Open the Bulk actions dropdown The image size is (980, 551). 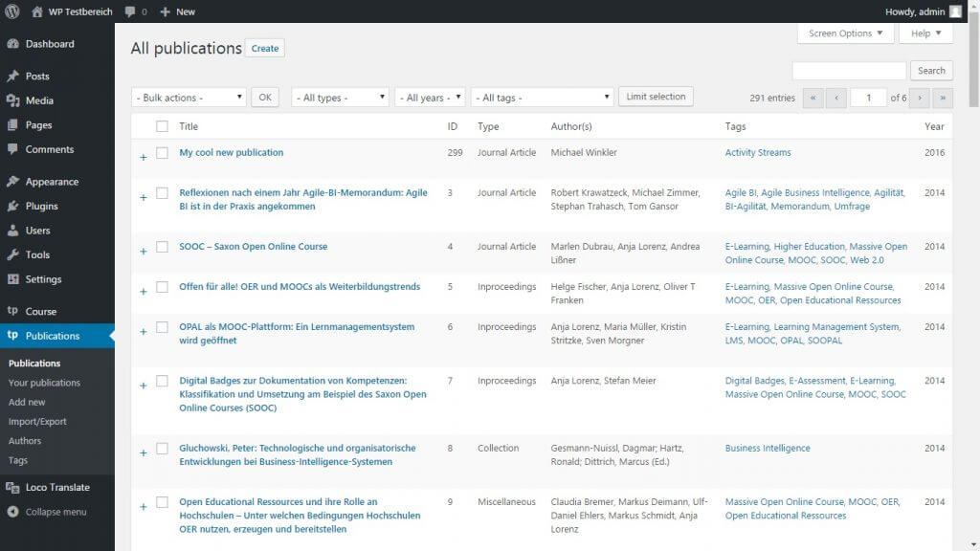[189, 98]
